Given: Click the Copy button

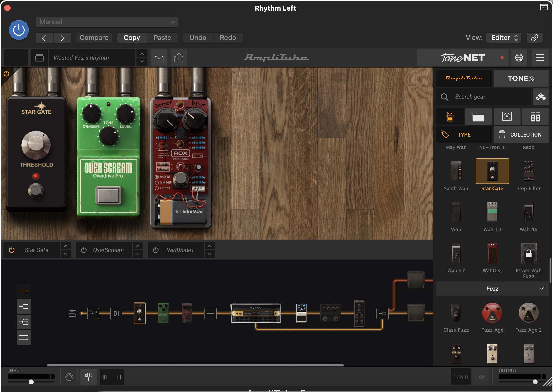Looking at the screenshot, I should pos(132,38).
